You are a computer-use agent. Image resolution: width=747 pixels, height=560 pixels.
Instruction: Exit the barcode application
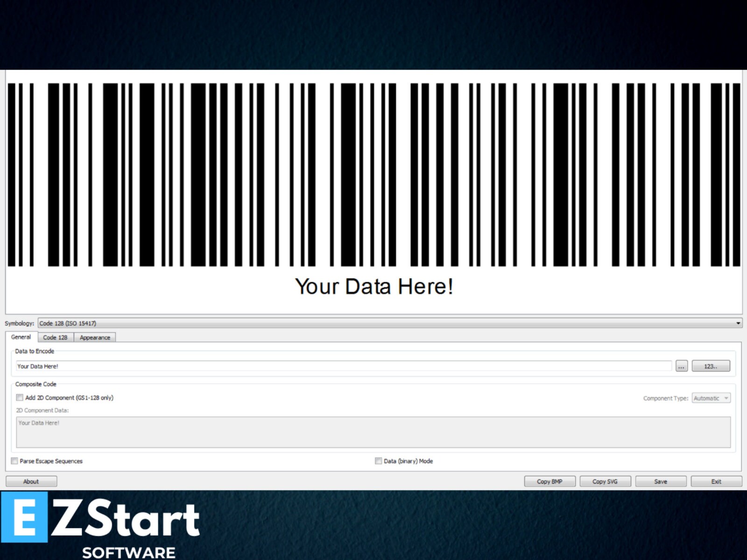(716, 481)
